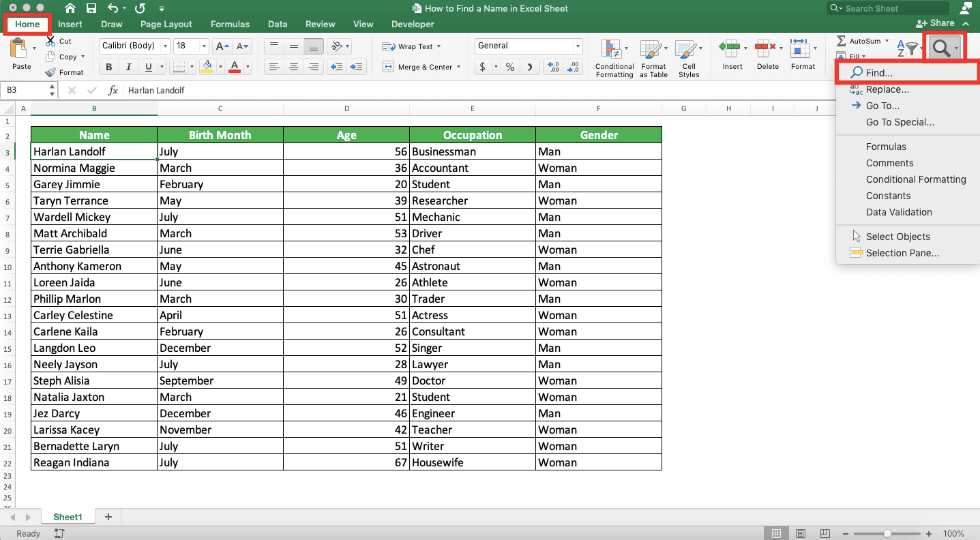Click the zoom slider handle
Viewport: 980px width, 540px height.
(887, 533)
